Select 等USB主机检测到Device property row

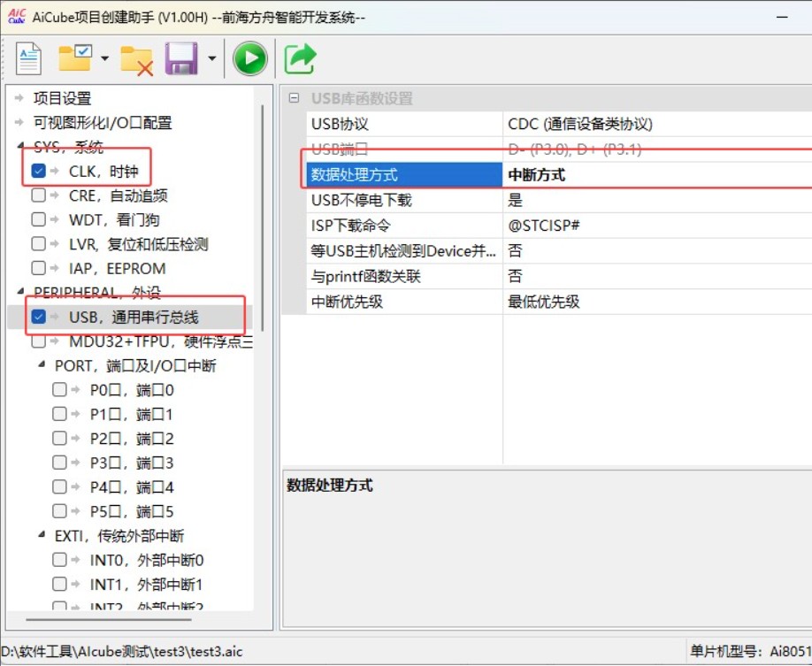pos(404,251)
